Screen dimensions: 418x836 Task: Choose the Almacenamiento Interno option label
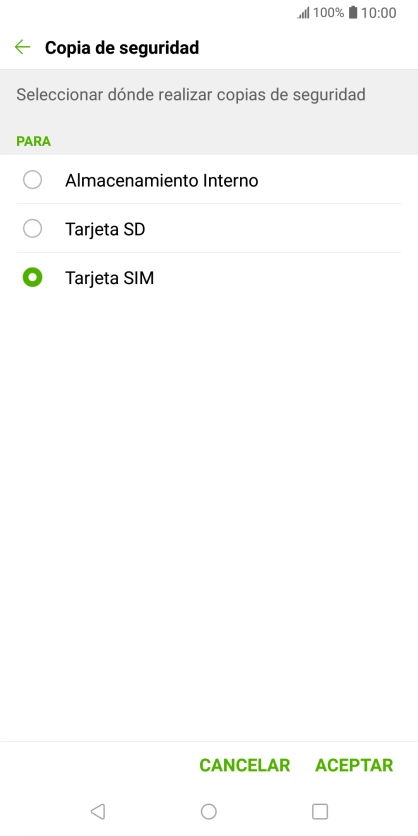click(x=162, y=180)
